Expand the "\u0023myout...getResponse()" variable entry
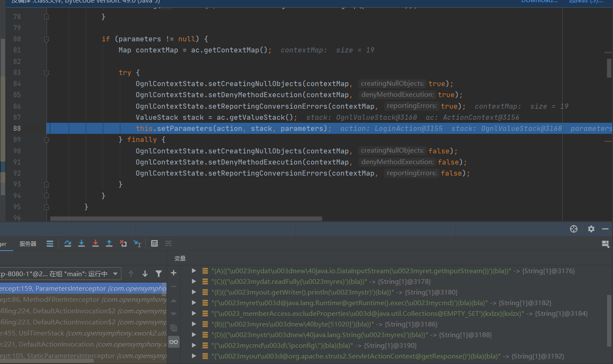 click(x=194, y=356)
